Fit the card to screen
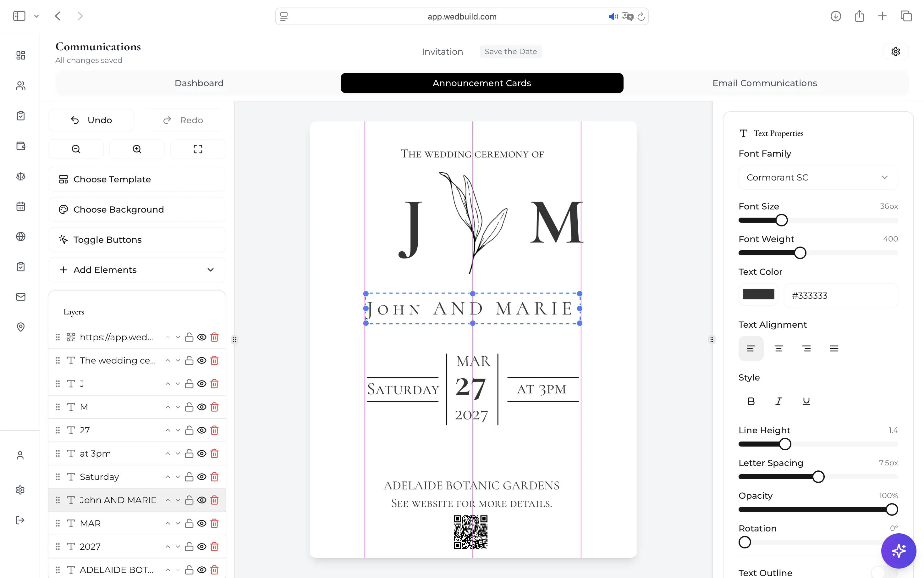The image size is (924, 578). pyautogui.click(x=198, y=149)
